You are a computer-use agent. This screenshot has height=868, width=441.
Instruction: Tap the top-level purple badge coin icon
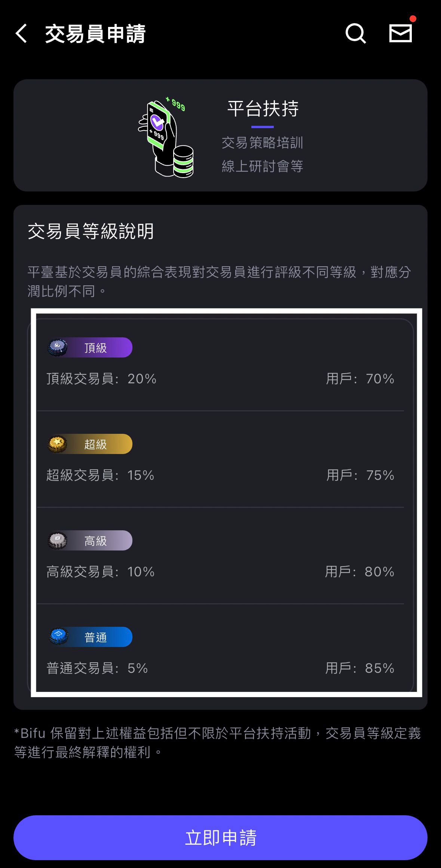click(x=58, y=347)
